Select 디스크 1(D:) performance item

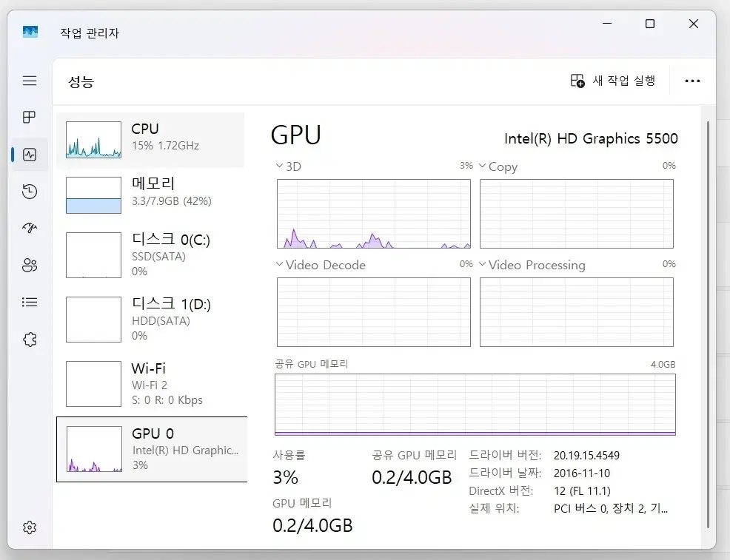150,320
